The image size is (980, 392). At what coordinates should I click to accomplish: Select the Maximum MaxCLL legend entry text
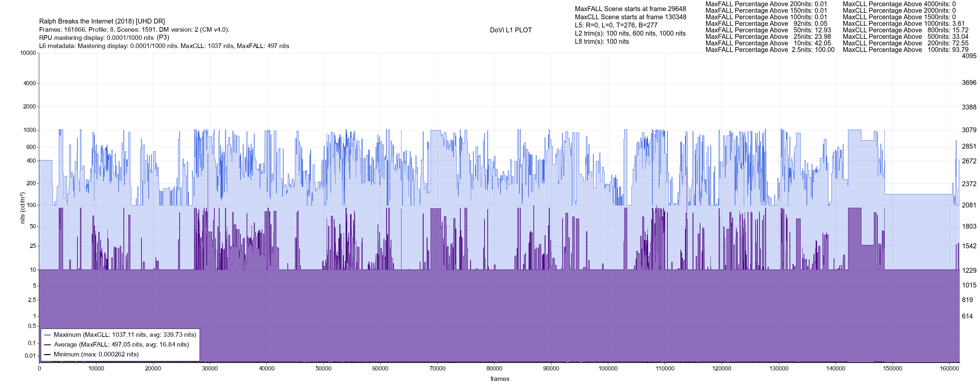tap(125, 335)
